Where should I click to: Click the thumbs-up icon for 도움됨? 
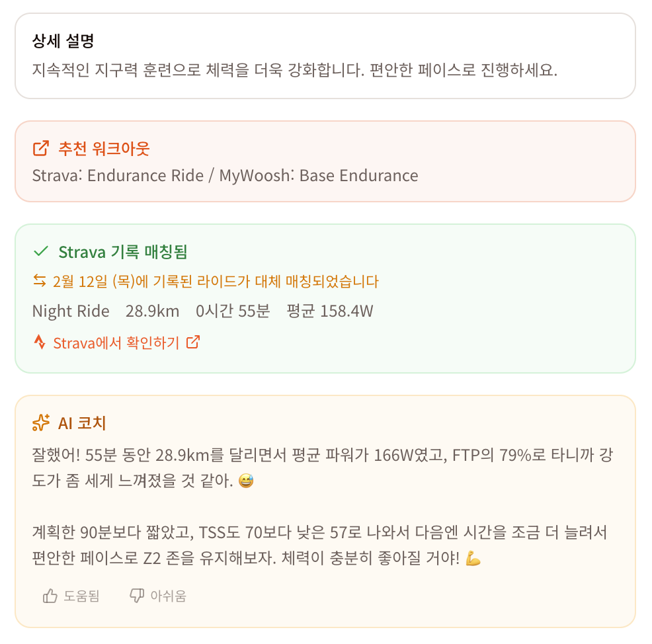point(50,596)
